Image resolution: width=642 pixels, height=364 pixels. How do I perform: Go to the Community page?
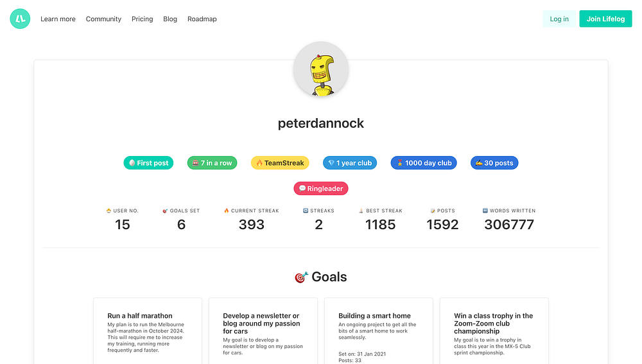click(x=103, y=19)
